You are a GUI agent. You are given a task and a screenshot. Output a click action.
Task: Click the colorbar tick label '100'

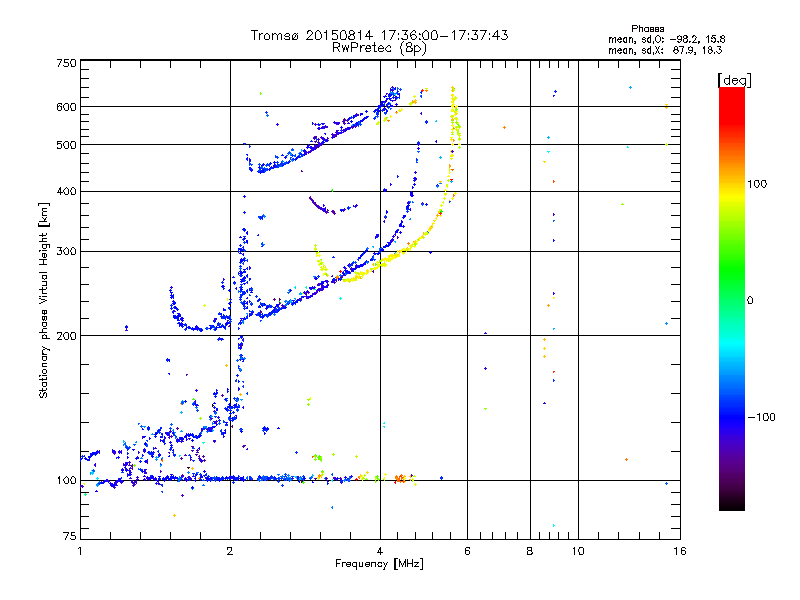click(x=757, y=184)
